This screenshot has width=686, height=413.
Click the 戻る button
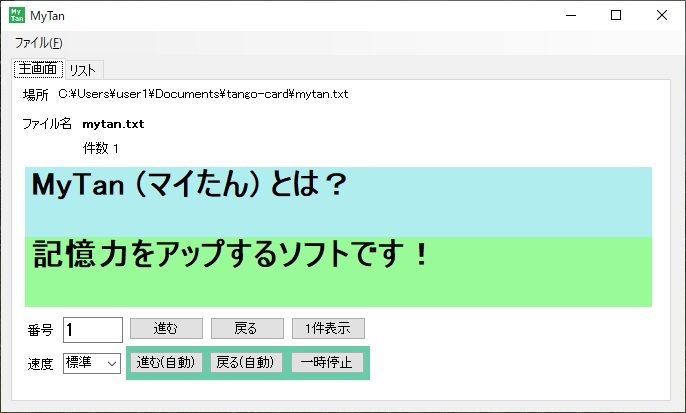tap(247, 328)
